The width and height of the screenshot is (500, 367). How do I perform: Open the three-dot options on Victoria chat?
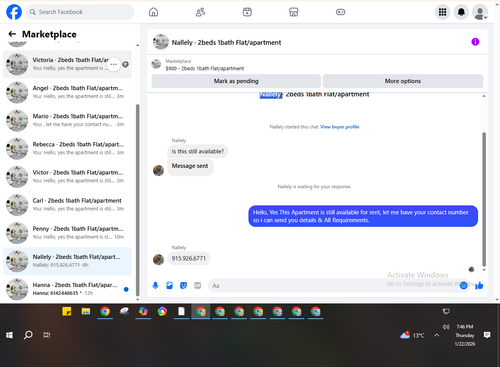click(x=114, y=64)
